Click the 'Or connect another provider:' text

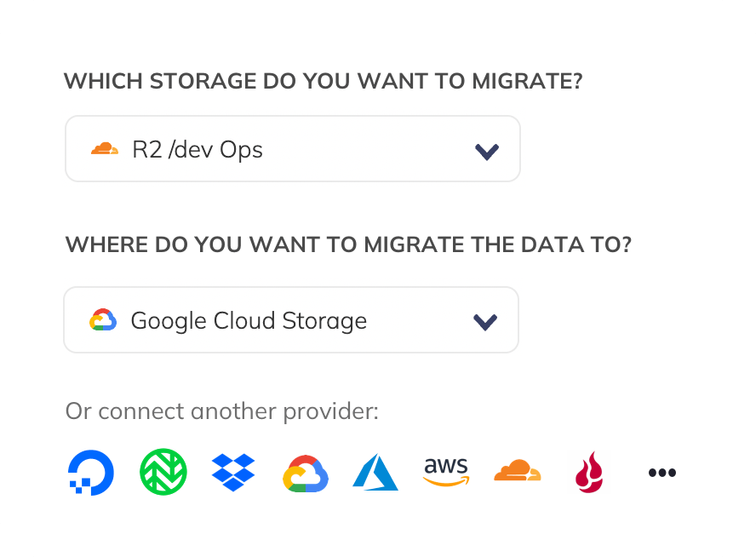[221, 412]
